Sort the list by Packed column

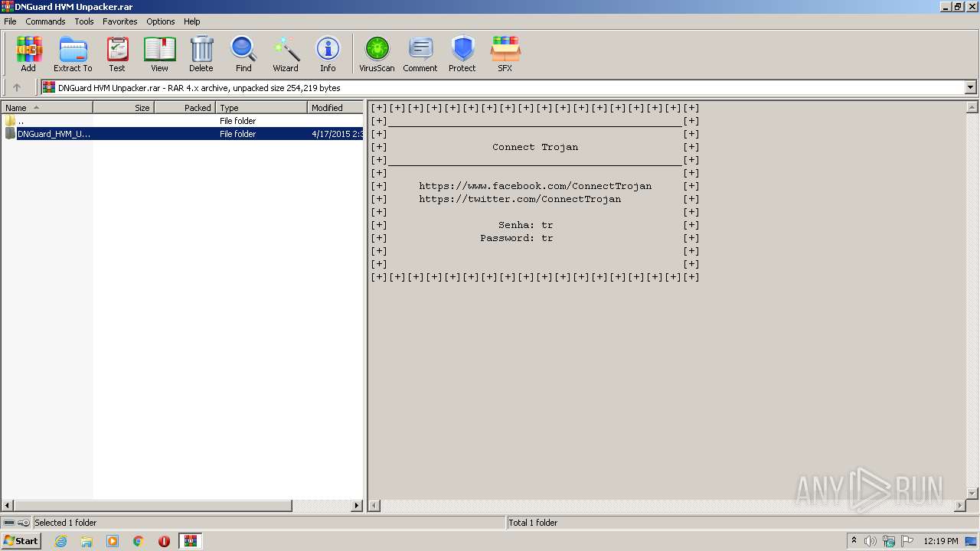coord(185,108)
